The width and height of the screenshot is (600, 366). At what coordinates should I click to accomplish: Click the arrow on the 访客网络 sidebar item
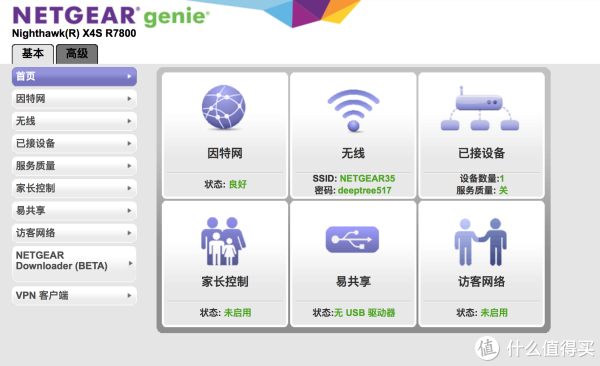[x=129, y=233]
